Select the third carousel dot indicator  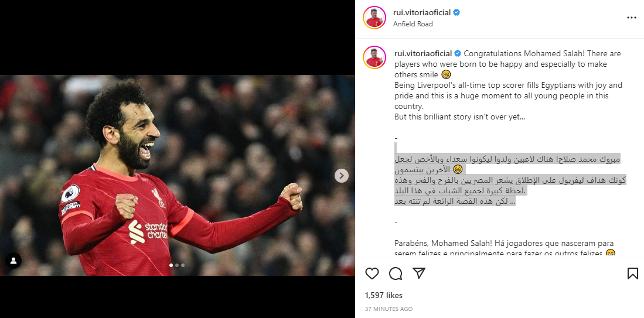coord(183,265)
